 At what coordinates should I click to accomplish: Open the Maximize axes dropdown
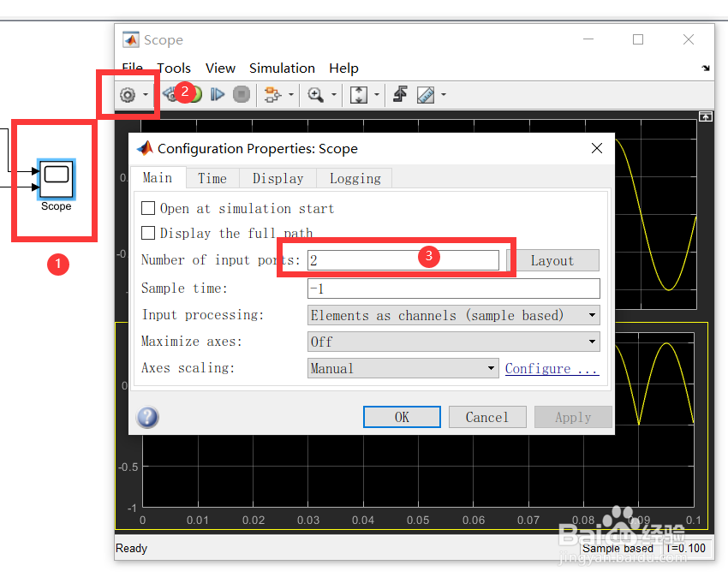[x=454, y=342]
